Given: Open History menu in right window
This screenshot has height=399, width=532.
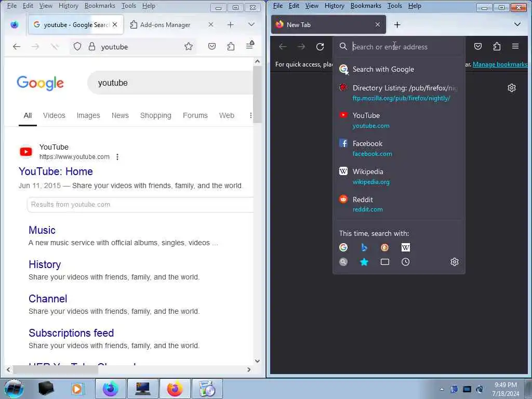Looking at the screenshot, I should (334, 6).
